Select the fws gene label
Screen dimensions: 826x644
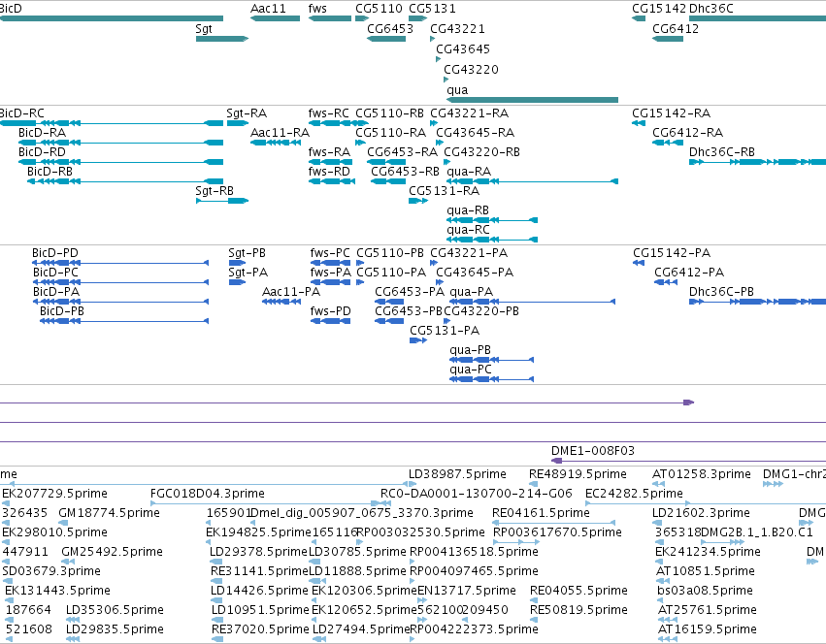317,9
